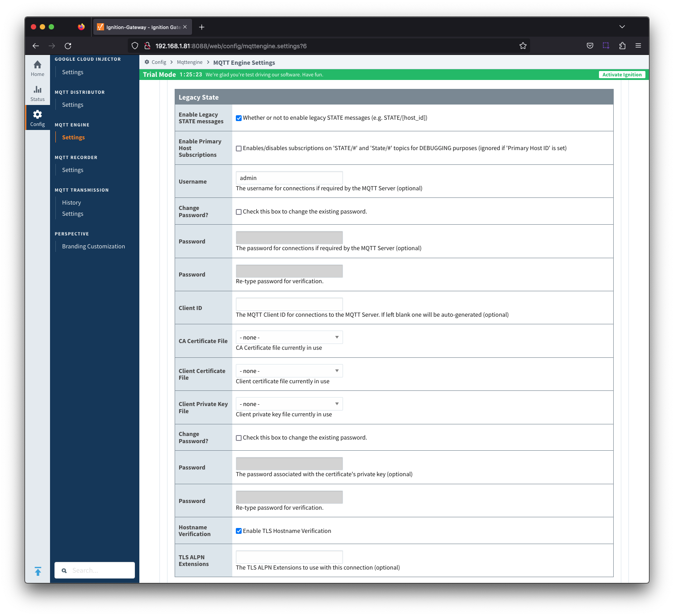674x616 pixels.
Task: Open MQTT Recorder Settings
Action: pyautogui.click(x=73, y=170)
